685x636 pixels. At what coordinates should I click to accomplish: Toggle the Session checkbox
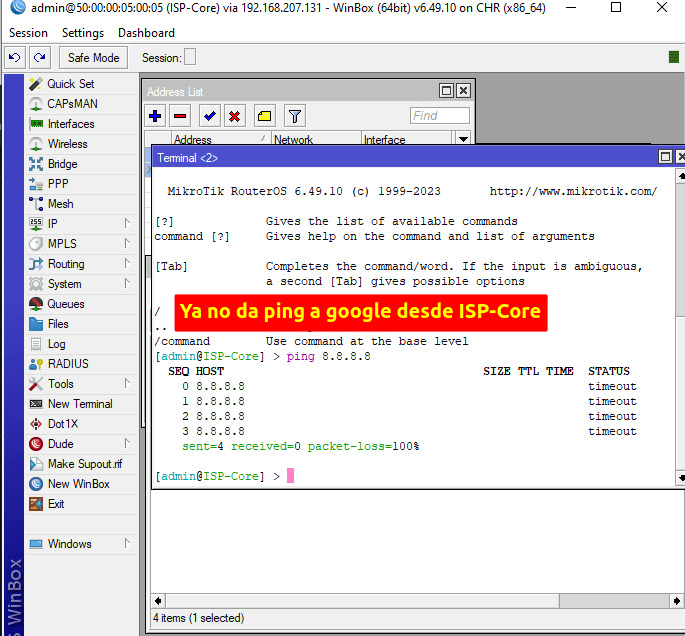coord(190,57)
